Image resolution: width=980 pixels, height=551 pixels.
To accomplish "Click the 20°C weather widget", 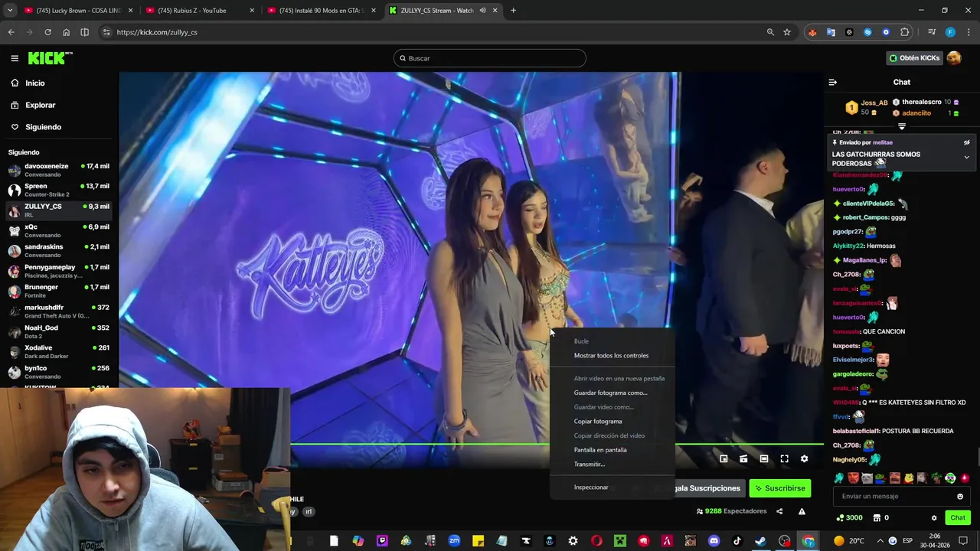I will 848,541.
